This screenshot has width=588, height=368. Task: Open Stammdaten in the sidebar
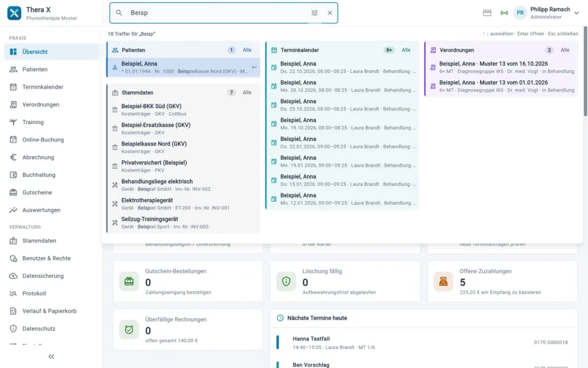51,241
